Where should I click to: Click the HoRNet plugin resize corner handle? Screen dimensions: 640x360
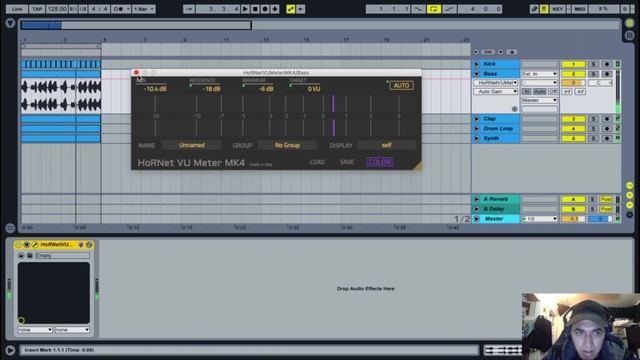pyautogui.click(x=418, y=166)
